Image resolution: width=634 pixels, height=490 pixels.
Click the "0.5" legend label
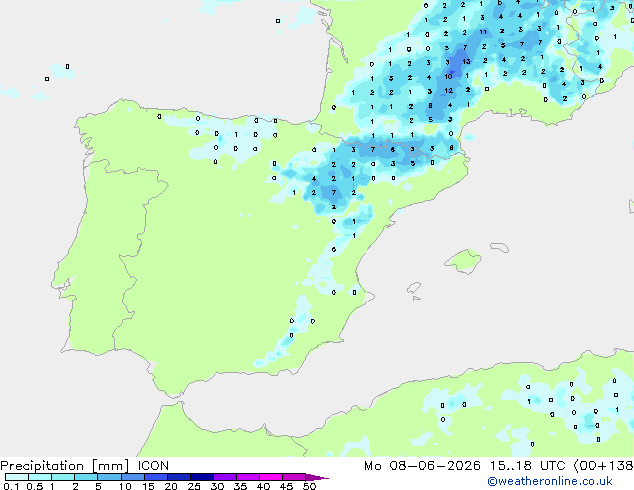click(x=35, y=486)
